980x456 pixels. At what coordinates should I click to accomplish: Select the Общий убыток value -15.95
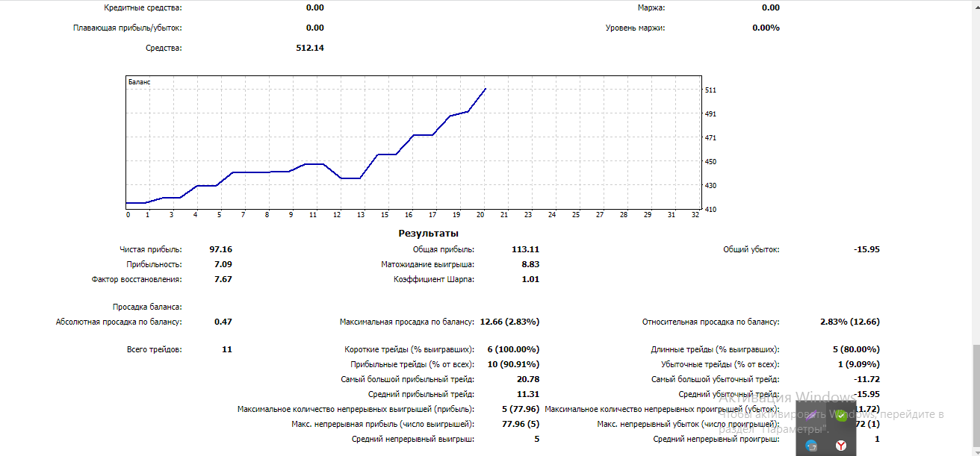point(866,249)
